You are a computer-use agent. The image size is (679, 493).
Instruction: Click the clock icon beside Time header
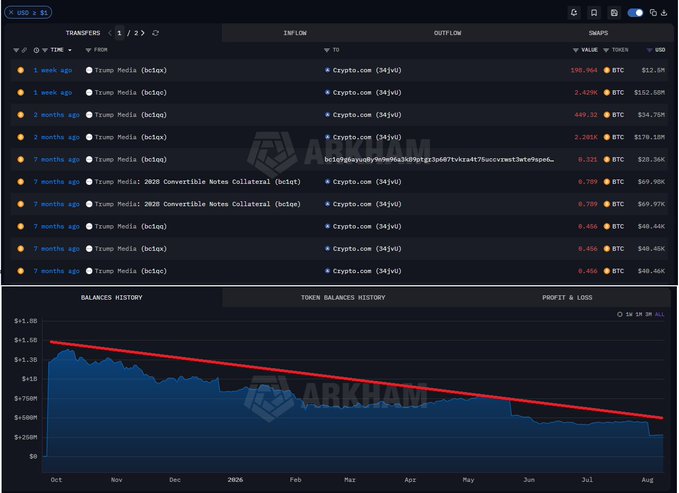point(36,50)
